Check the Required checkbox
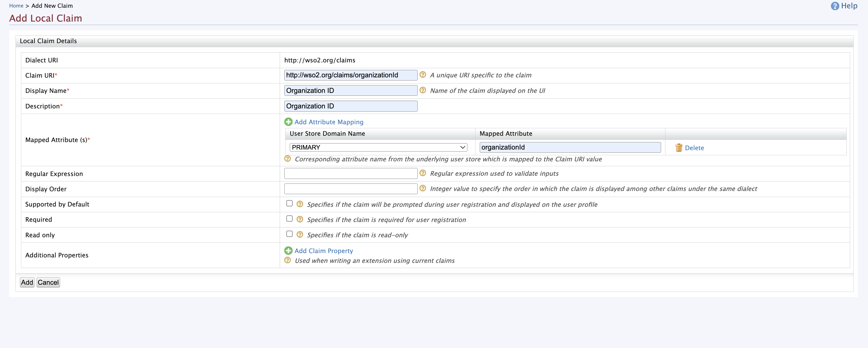Viewport: 868px width, 348px height. pos(289,219)
